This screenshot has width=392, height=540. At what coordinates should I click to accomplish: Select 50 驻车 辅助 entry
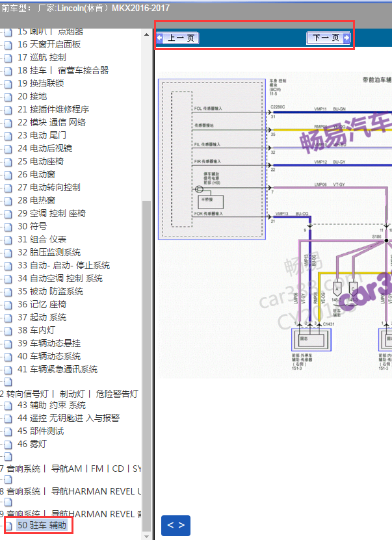click(42, 525)
